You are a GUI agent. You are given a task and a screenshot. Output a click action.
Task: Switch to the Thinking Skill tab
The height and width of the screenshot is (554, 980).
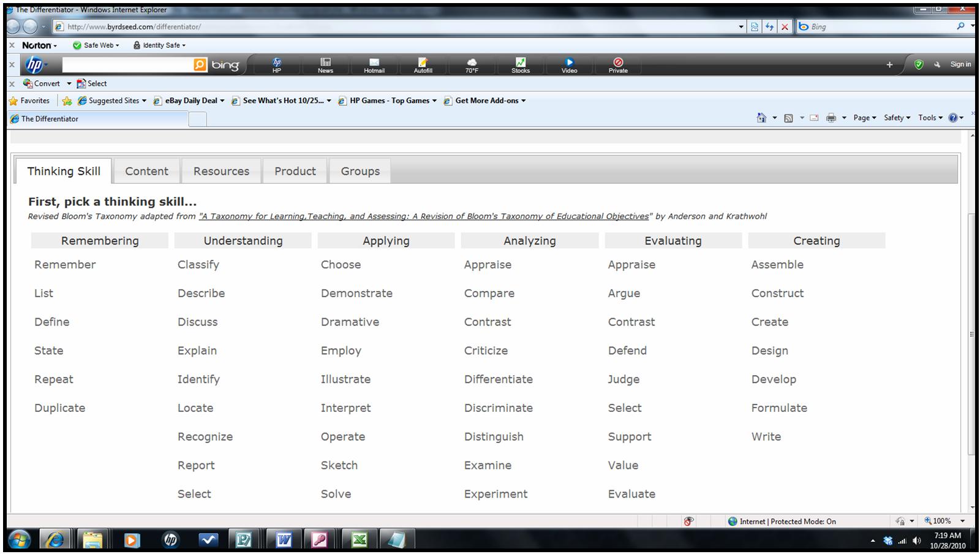(x=64, y=171)
